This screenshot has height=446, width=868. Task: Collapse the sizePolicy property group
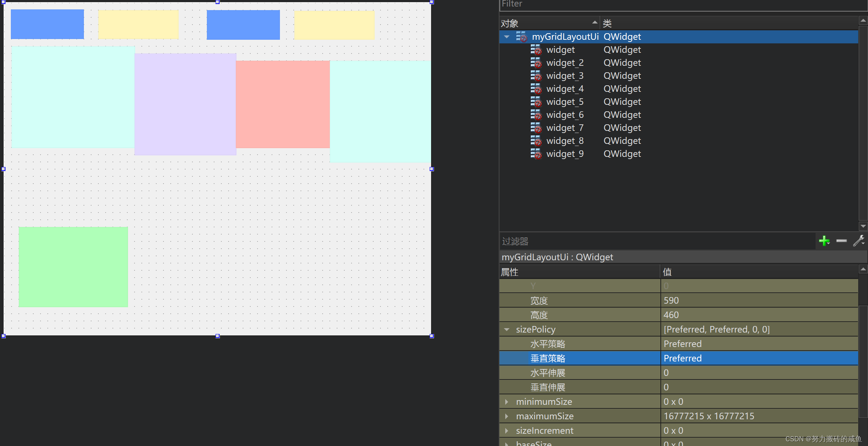(507, 329)
